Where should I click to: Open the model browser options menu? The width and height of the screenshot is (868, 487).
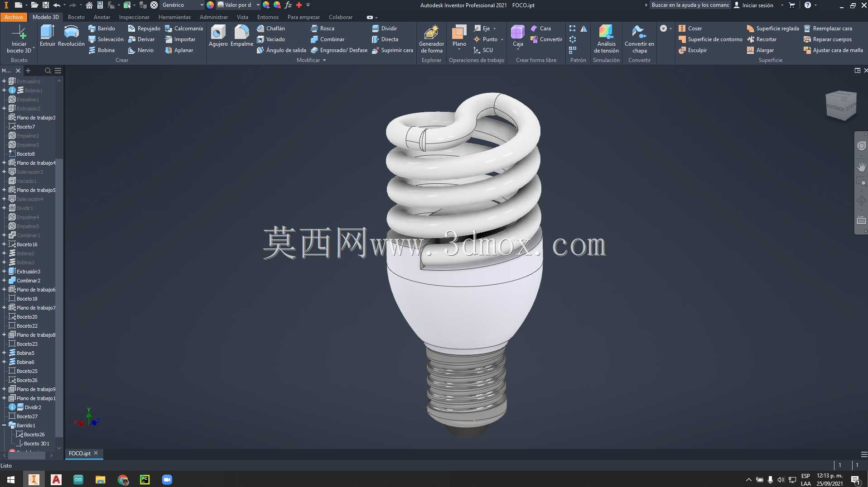pos(58,71)
